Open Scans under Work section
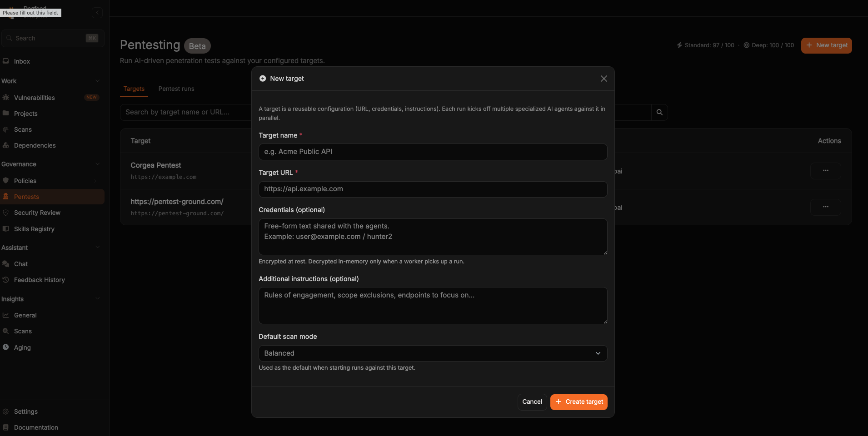 click(x=23, y=129)
